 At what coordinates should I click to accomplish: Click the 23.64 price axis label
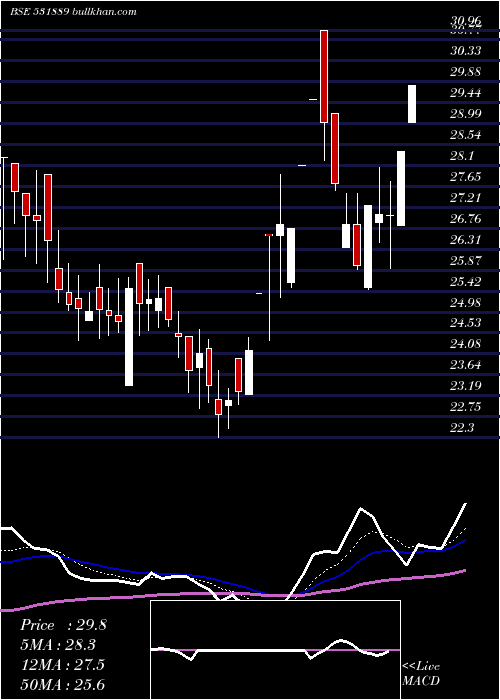tap(466, 365)
